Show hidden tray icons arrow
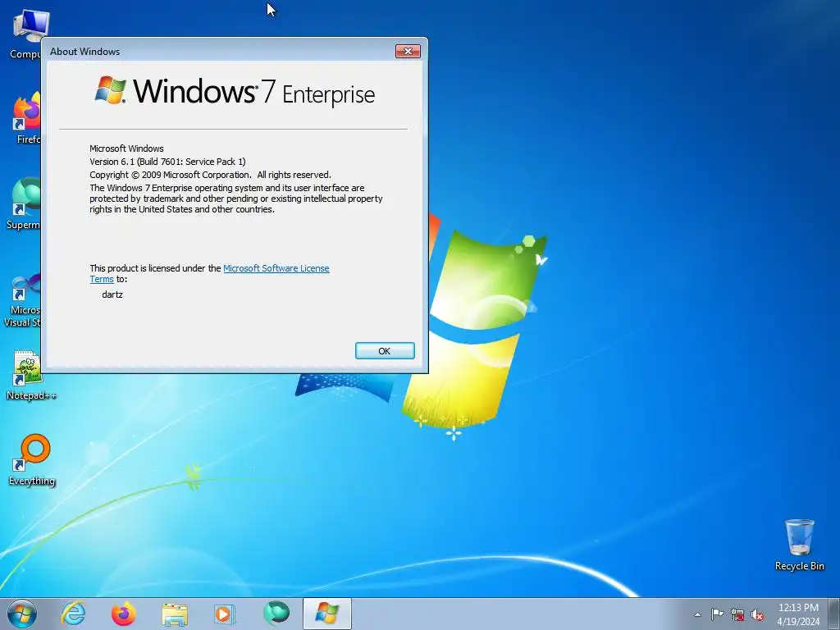Image resolution: width=840 pixels, height=630 pixels. (x=697, y=614)
